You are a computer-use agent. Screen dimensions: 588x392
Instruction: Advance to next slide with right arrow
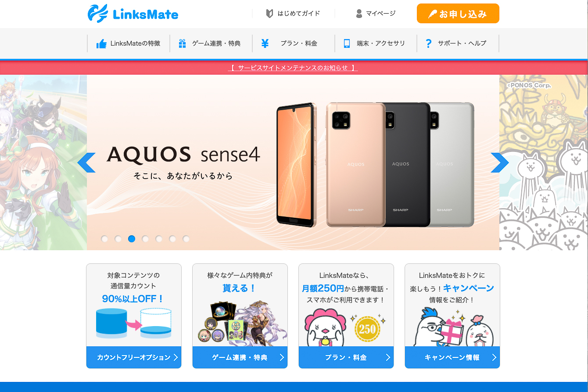[x=499, y=162]
